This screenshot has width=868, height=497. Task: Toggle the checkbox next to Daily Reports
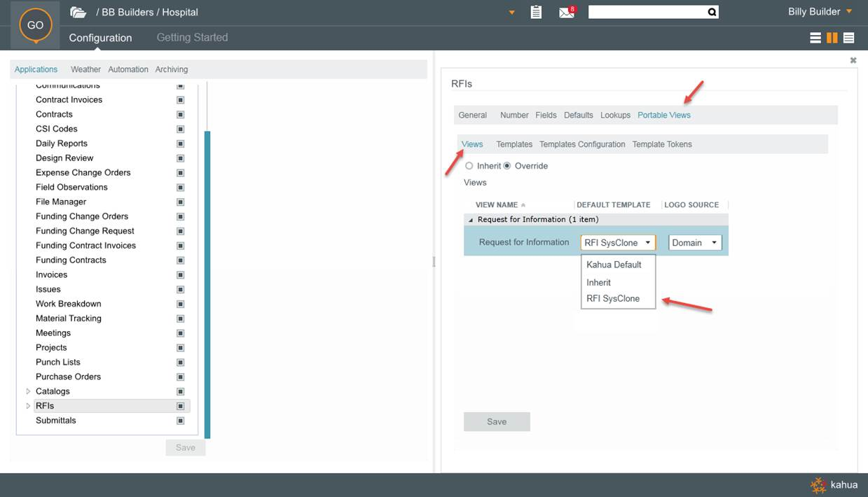pyautogui.click(x=180, y=143)
